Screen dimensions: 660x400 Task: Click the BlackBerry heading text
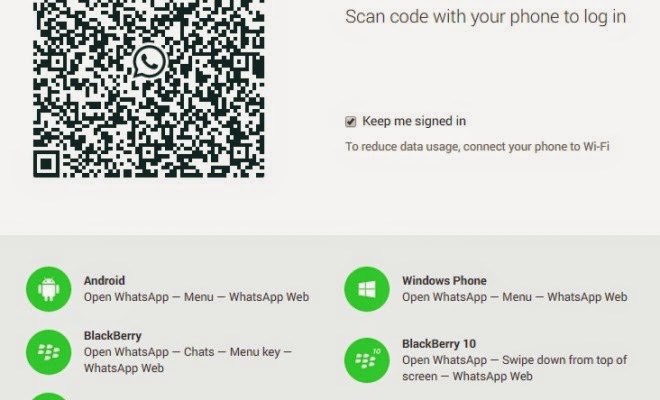[x=113, y=336]
